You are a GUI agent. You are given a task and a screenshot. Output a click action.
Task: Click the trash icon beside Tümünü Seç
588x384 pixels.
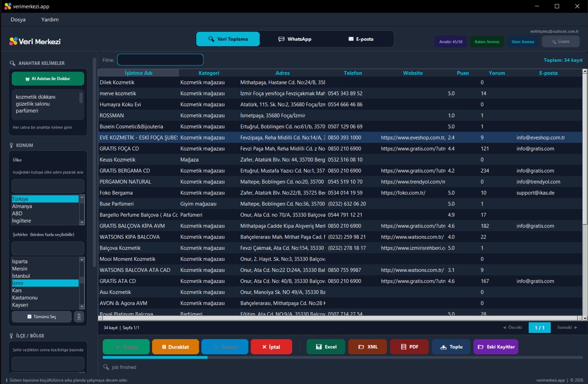[79, 317]
